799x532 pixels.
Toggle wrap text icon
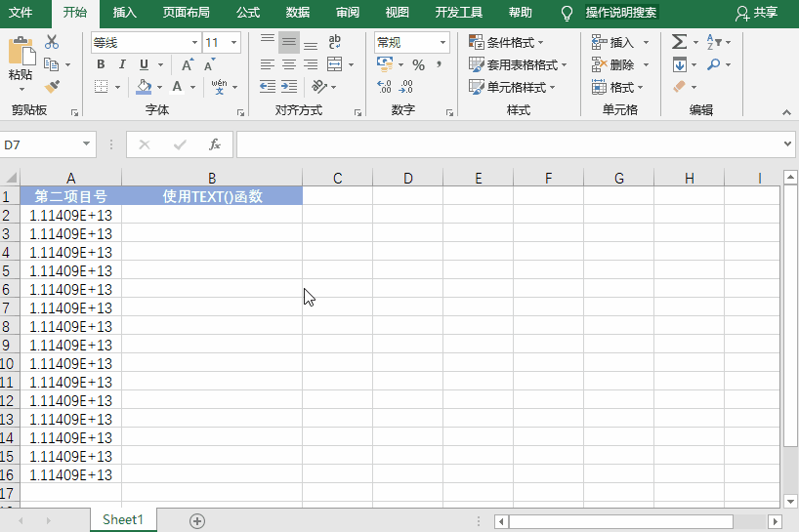pos(335,42)
